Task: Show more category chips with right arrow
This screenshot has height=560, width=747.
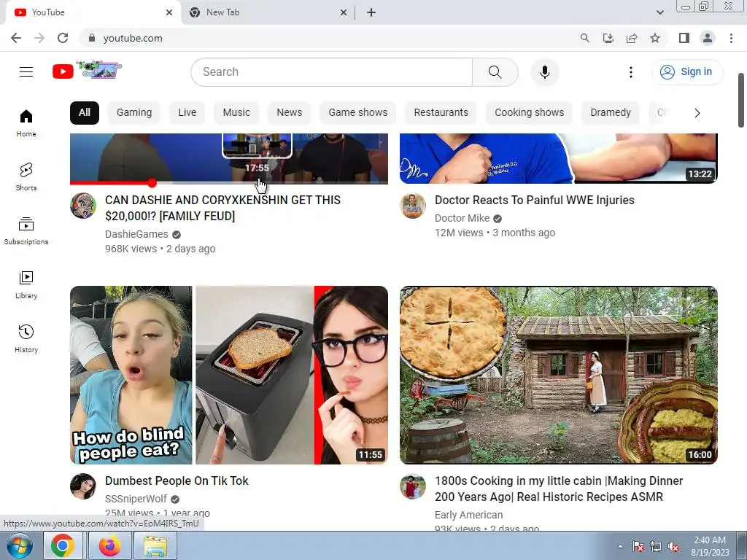Action: 697,113
